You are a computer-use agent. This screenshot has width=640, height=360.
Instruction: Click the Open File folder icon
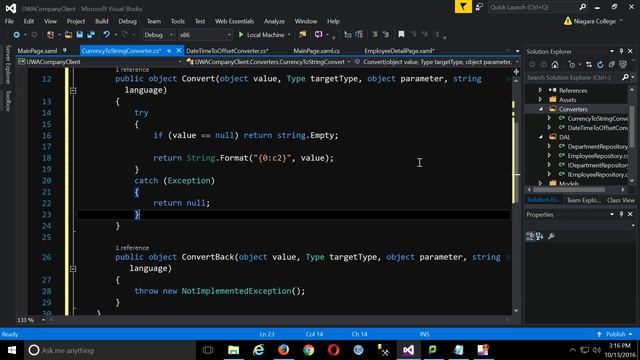pos(68,35)
